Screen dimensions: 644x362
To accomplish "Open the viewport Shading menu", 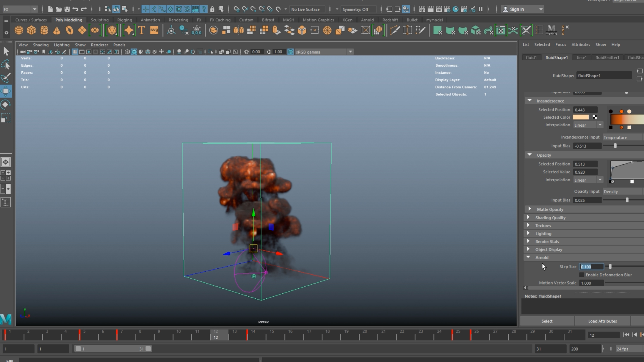I will point(41,45).
